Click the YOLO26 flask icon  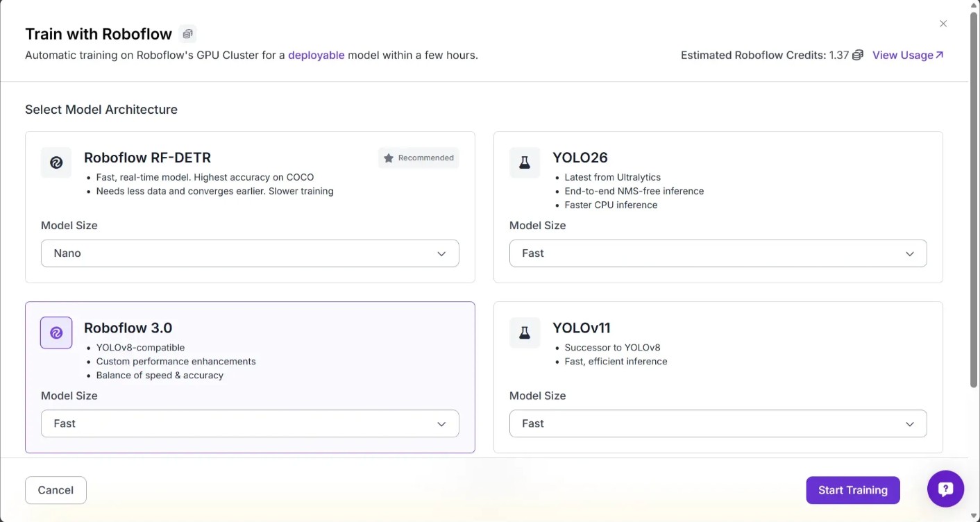point(525,162)
